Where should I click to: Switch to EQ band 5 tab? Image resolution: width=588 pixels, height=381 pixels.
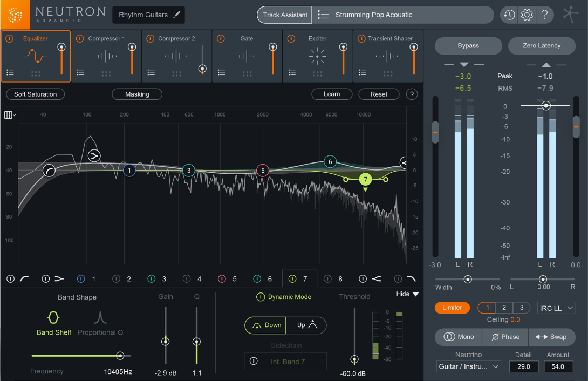(x=235, y=278)
